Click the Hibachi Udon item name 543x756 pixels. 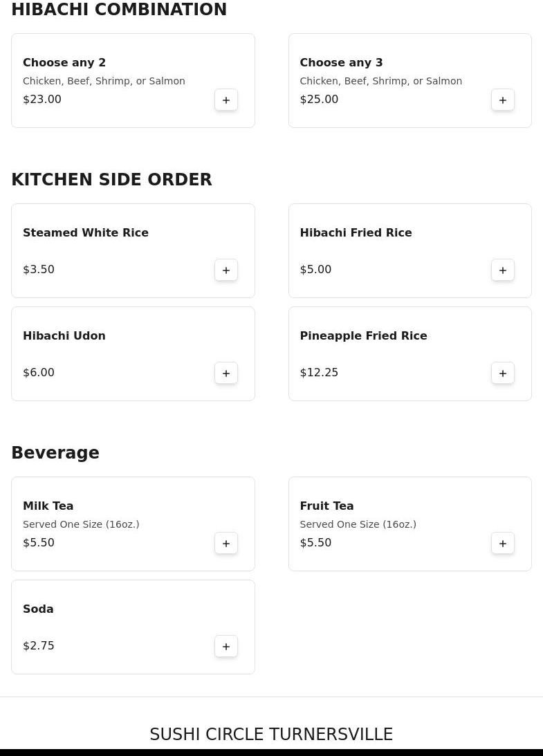click(64, 335)
